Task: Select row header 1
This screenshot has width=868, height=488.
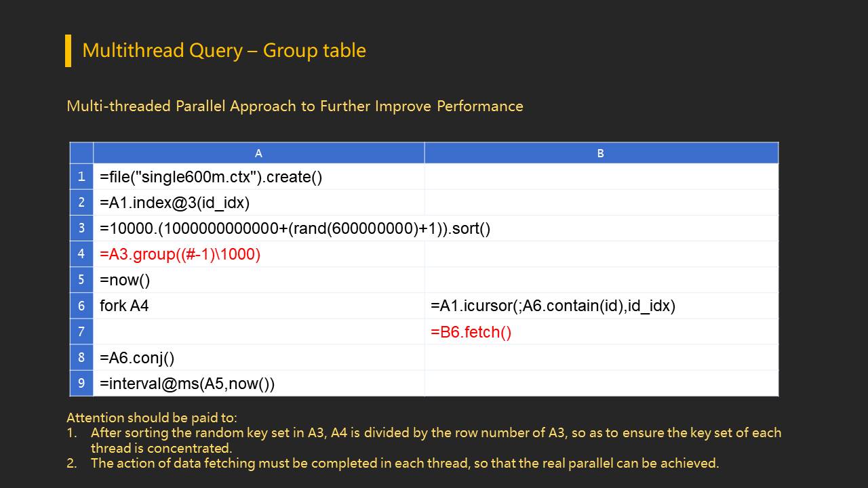Action: 81,176
